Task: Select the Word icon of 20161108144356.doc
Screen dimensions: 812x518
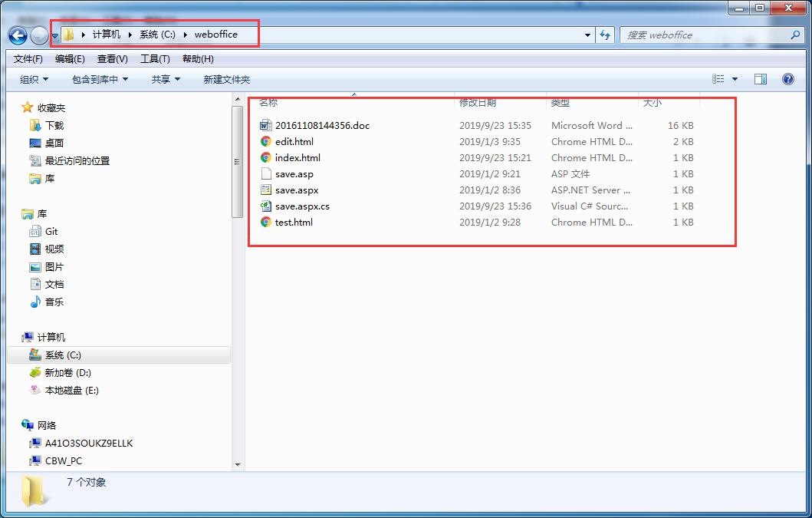Action: coord(265,126)
